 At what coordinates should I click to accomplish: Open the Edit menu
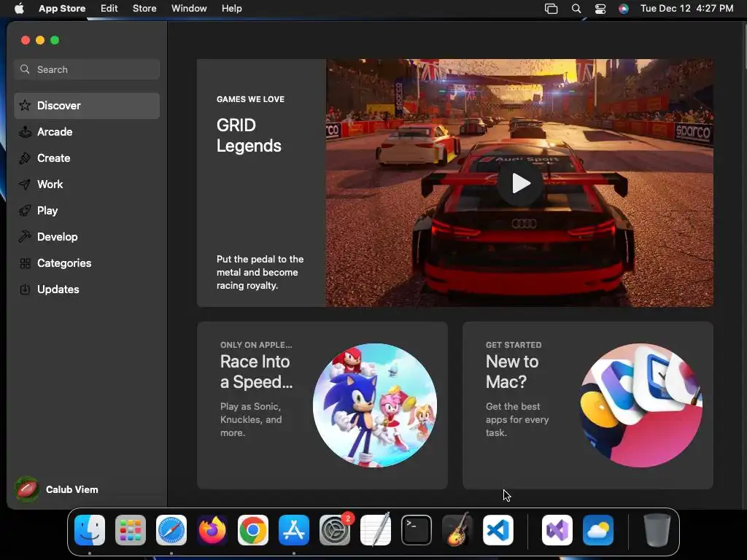click(109, 8)
